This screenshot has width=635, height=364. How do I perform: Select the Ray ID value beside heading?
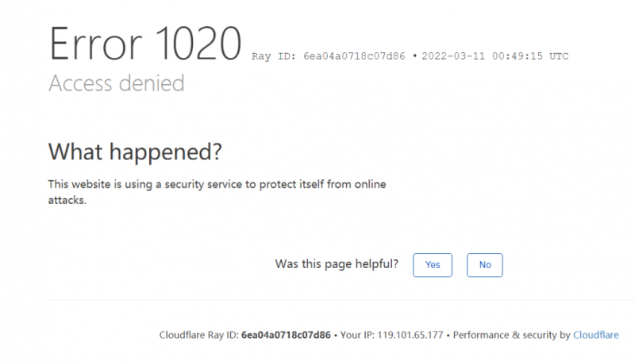pos(355,56)
